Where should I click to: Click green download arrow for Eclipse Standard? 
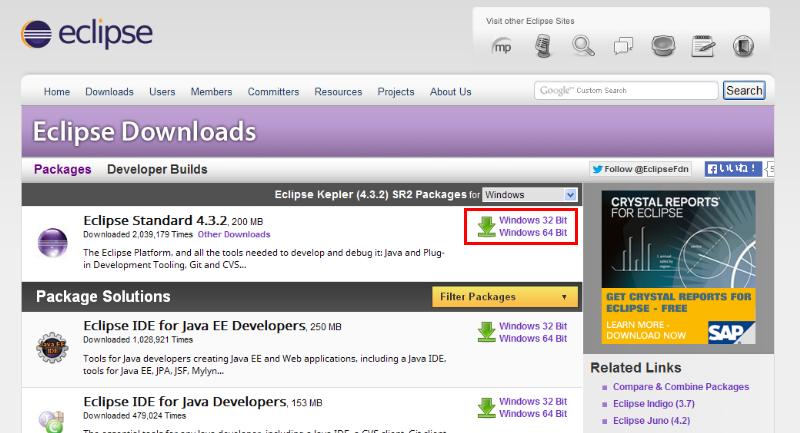point(486,226)
